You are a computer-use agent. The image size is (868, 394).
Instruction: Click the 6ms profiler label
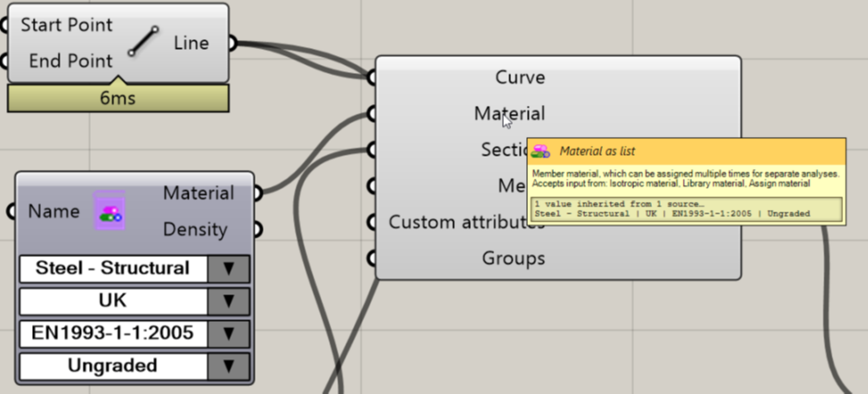coord(118,99)
